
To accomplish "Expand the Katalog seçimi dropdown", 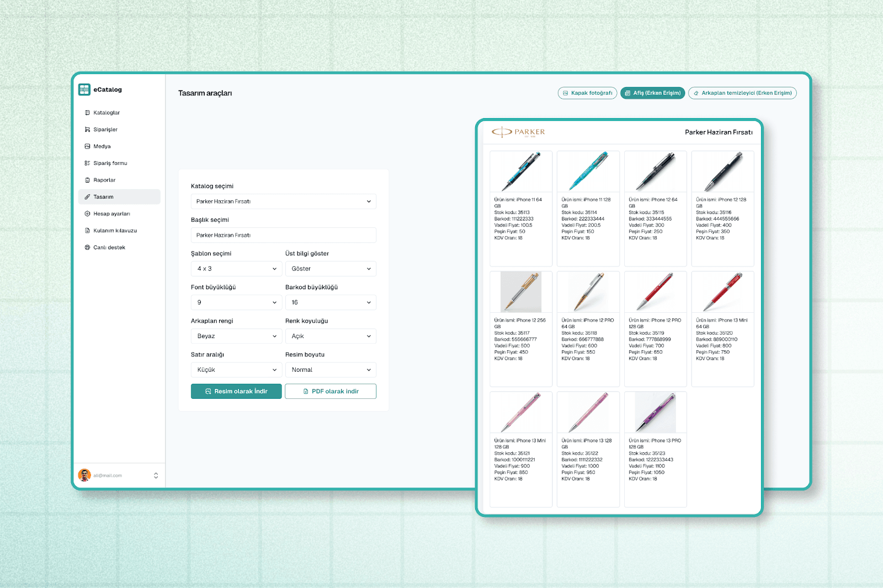I will click(283, 201).
